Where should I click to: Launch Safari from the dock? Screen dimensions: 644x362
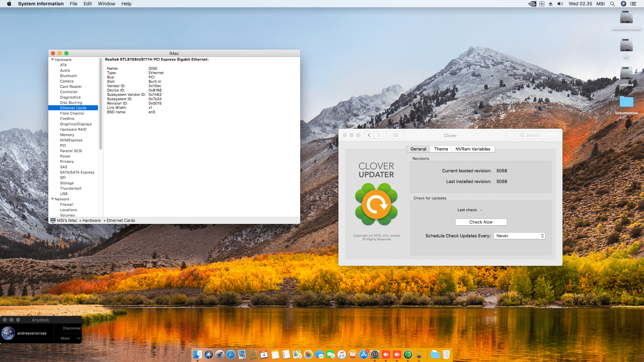coord(231,354)
